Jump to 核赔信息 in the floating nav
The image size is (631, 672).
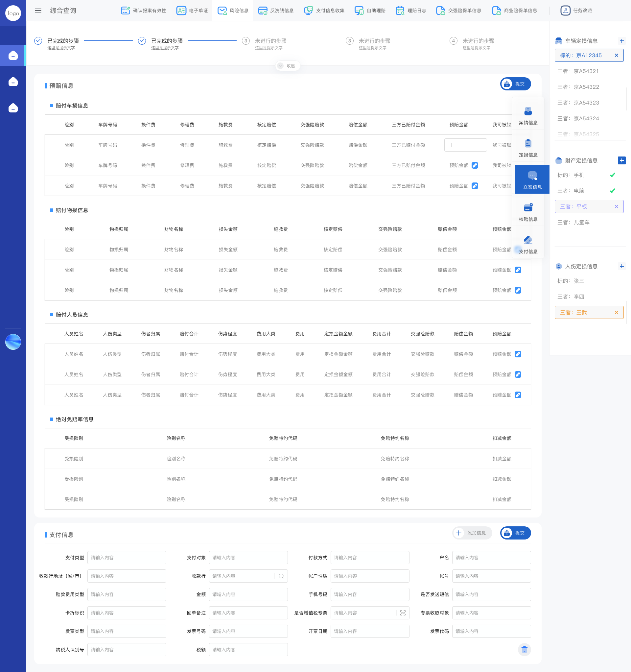(528, 212)
